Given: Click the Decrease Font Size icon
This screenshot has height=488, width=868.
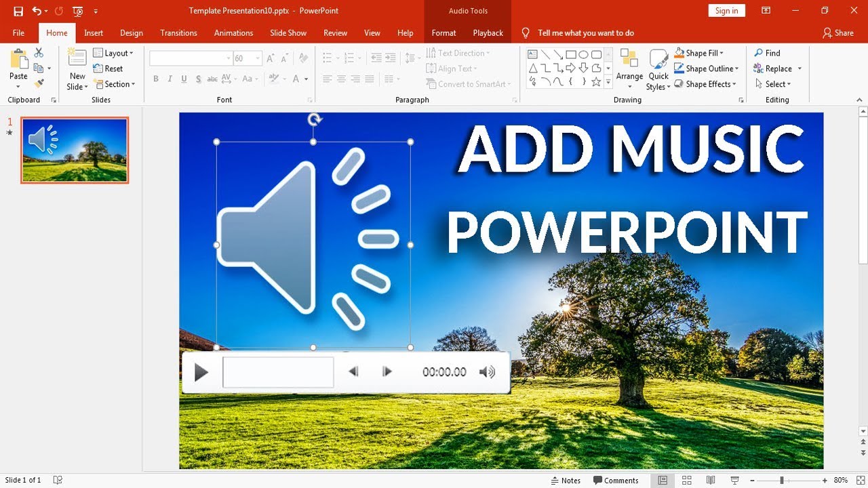Looking at the screenshot, I should click(285, 59).
